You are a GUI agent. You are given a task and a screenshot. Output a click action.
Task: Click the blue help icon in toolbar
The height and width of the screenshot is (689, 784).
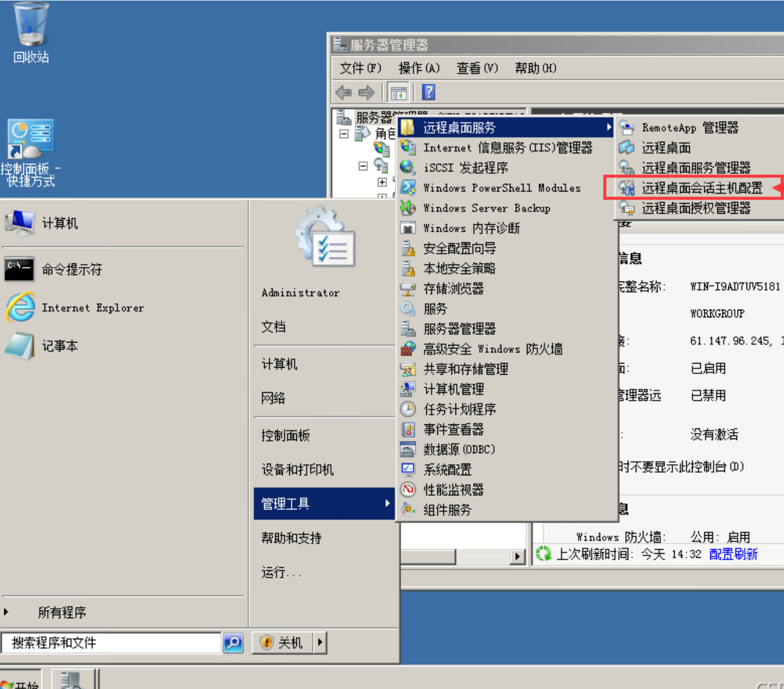429,92
